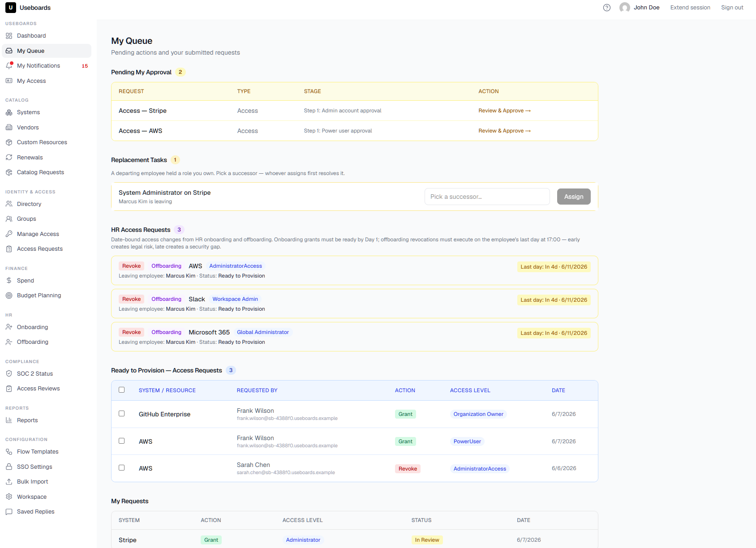Click Saved Replies in sidebar

[47, 512]
